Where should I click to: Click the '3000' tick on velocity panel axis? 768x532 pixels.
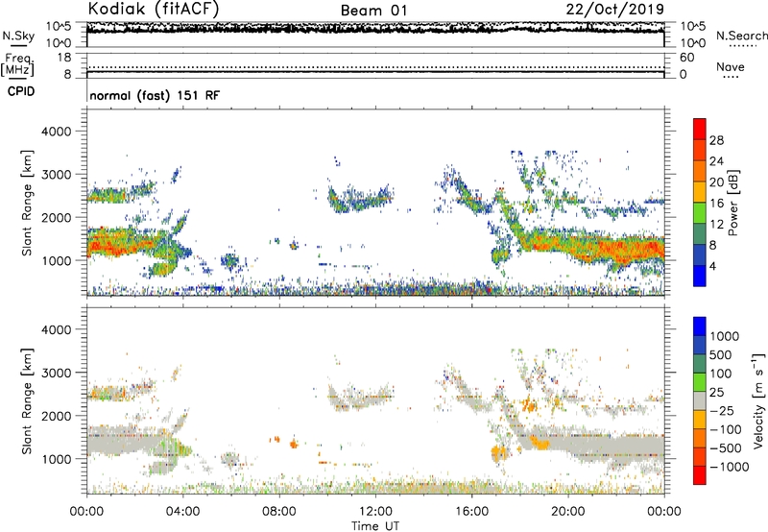[x=57, y=373]
